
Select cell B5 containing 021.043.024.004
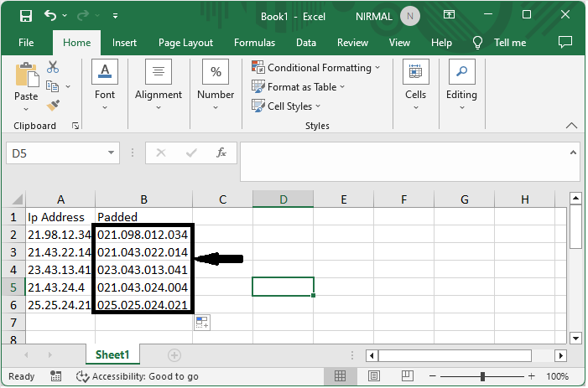point(143,287)
